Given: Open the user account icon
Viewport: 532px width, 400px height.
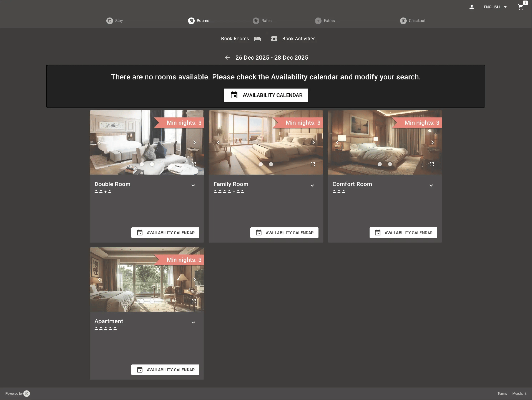Looking at the screenshot, I should pyautogui.click(x=471, y=7).
